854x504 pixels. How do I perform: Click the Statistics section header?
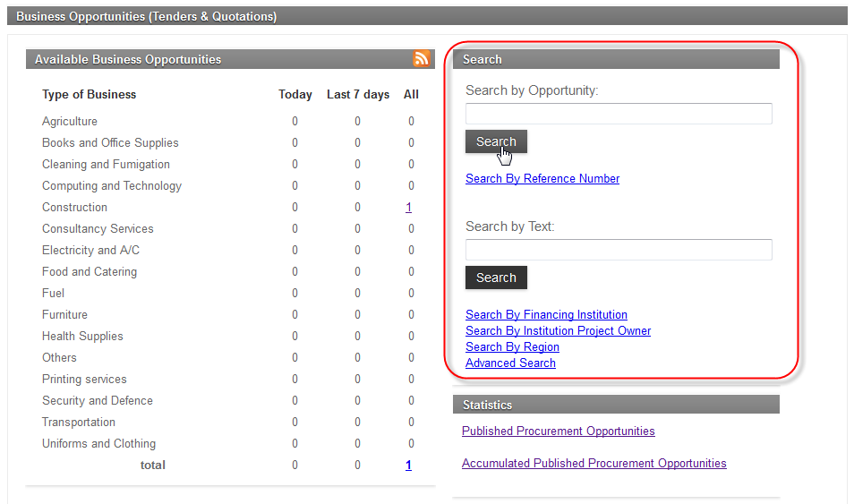click(x=488, y=405)
